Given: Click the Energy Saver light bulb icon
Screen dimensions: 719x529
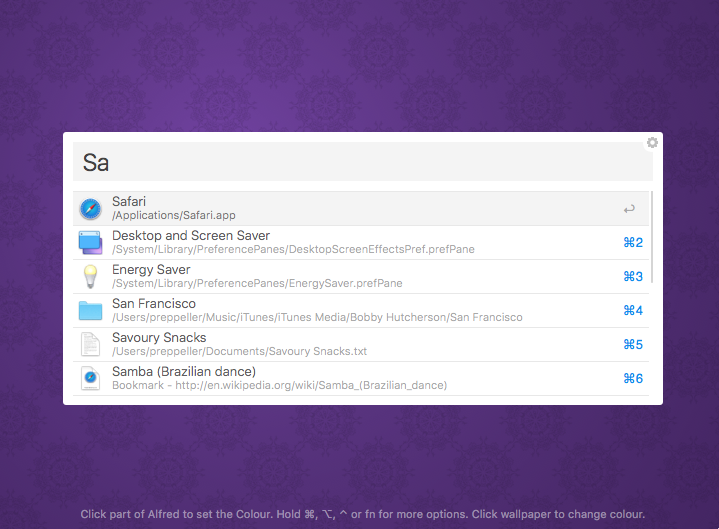Looking at the screenshot, I should (x=91, y=277).
